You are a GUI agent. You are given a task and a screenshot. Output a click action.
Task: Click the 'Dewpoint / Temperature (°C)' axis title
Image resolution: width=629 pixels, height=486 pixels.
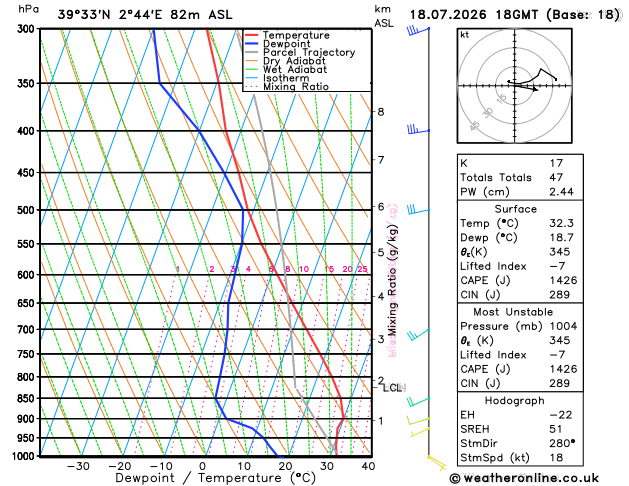click(x=215, y=478)
